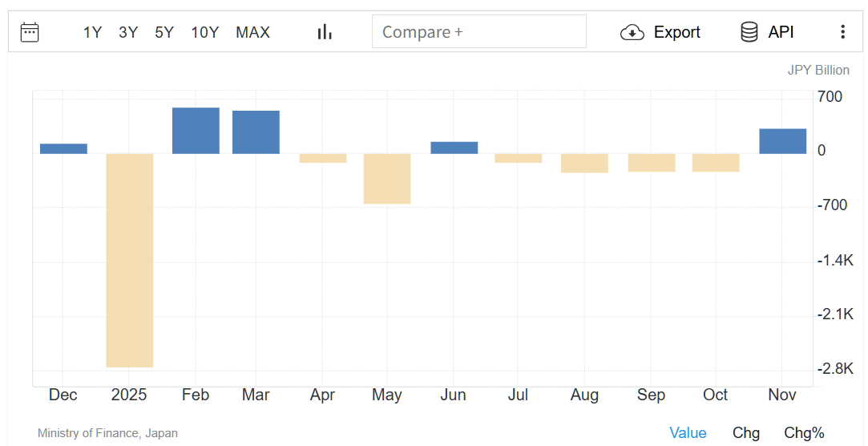This screenshot has width=868, height=446.
Task: Select the 1Y time range
Action: [92, 32]
